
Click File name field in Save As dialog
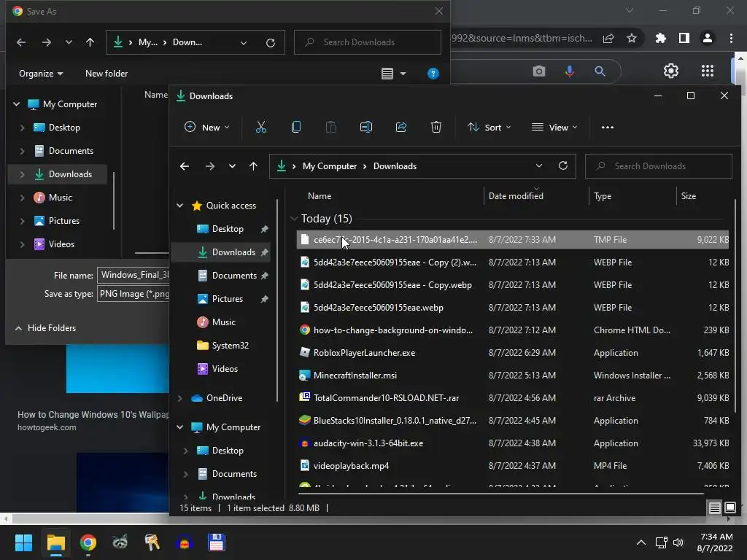(133, 275)
